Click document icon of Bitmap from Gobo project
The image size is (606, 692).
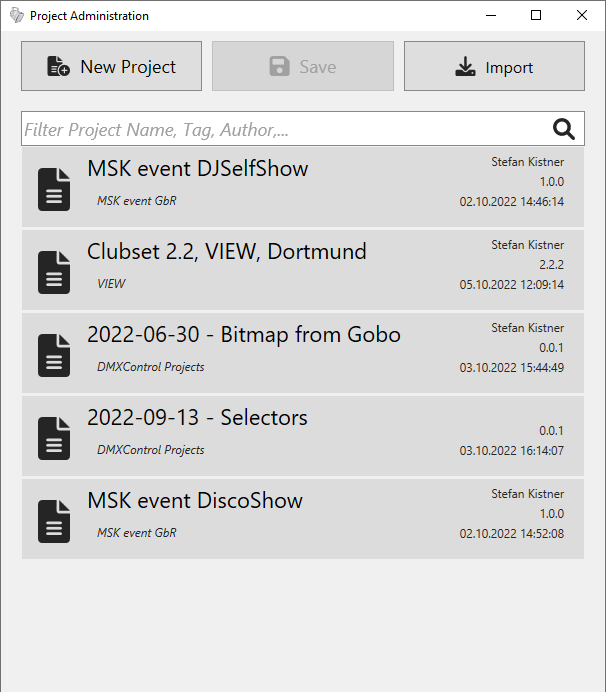point(54,355)
